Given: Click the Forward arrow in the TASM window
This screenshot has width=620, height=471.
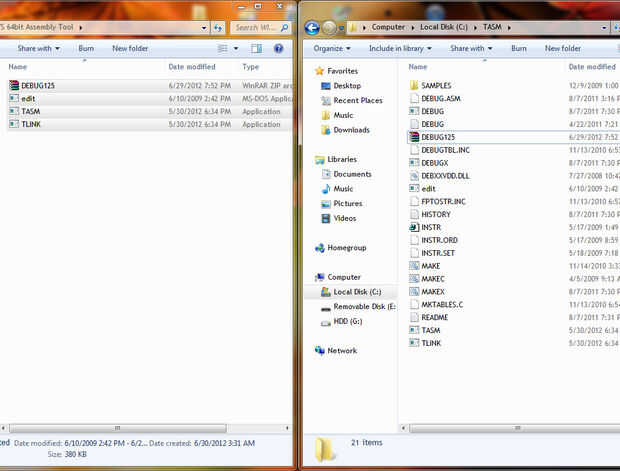Looking at the screenshot, I should (x=329, y=28).
